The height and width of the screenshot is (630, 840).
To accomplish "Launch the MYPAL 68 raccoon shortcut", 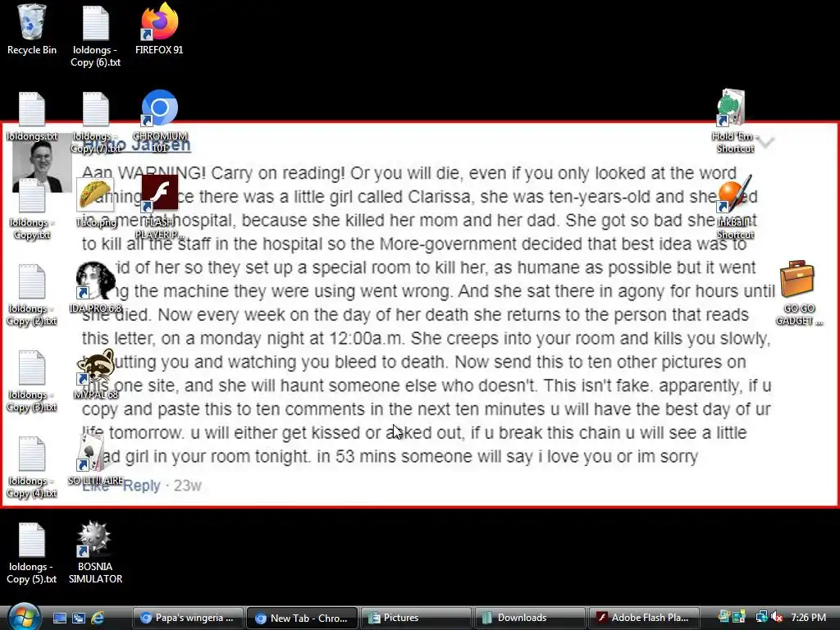I will 95,374.
